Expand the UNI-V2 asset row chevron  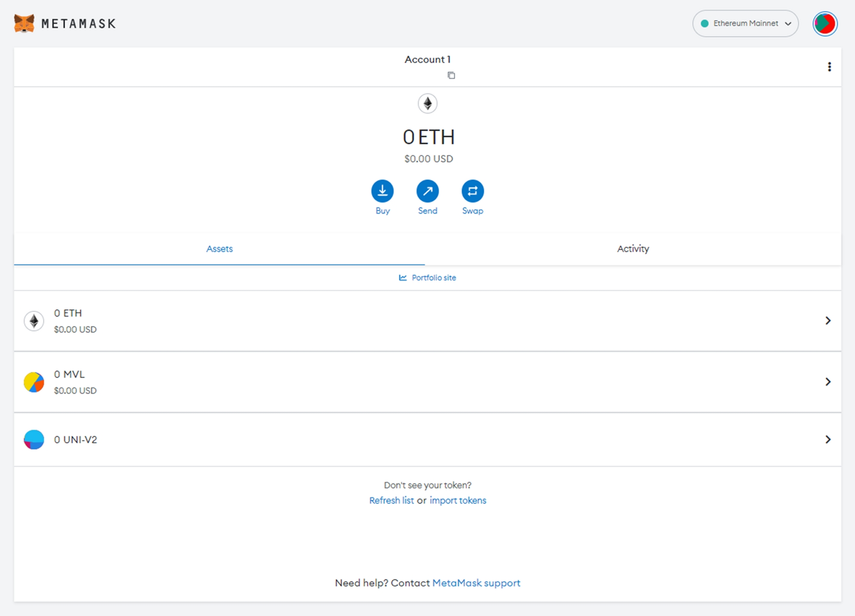(x=828, y=439)
